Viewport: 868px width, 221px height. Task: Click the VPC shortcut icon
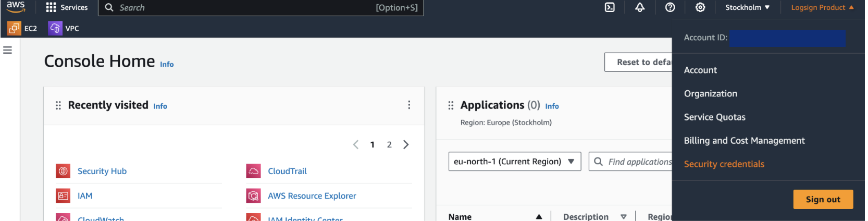tap(55, 28)
